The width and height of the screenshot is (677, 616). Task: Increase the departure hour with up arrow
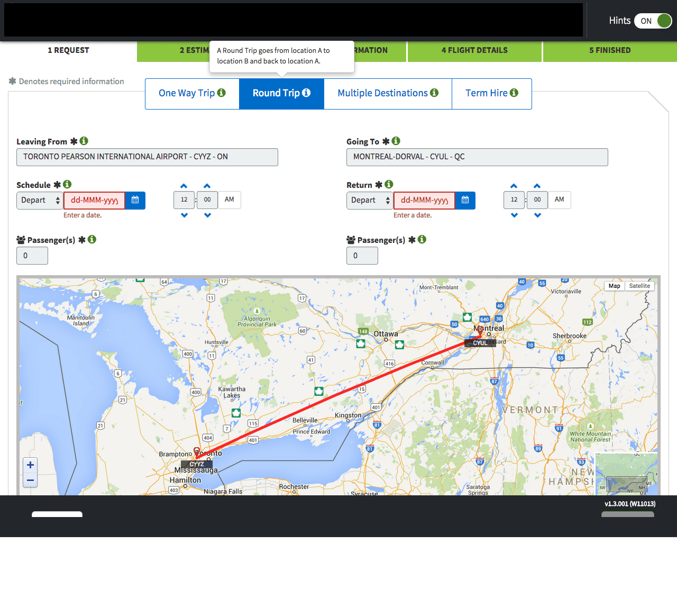coord(184,186)
